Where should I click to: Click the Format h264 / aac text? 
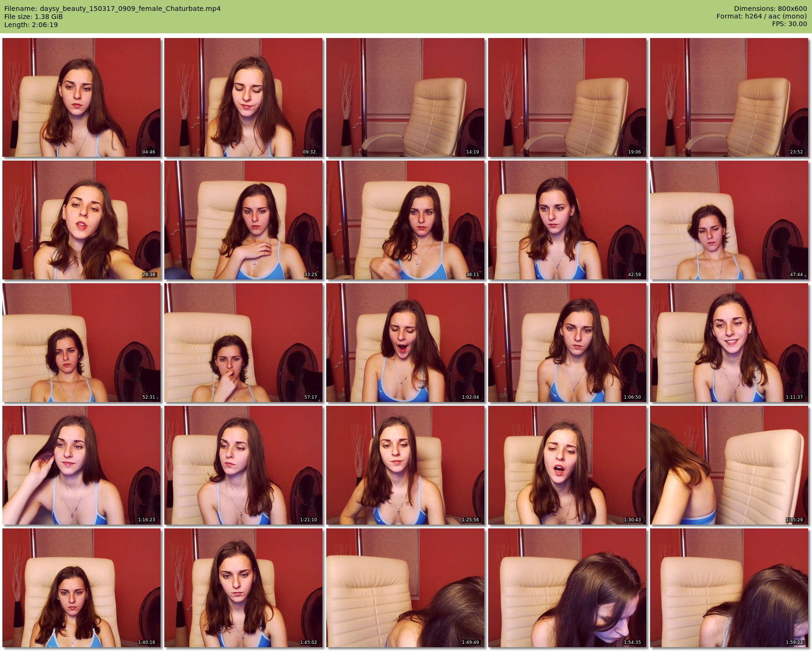762,16
